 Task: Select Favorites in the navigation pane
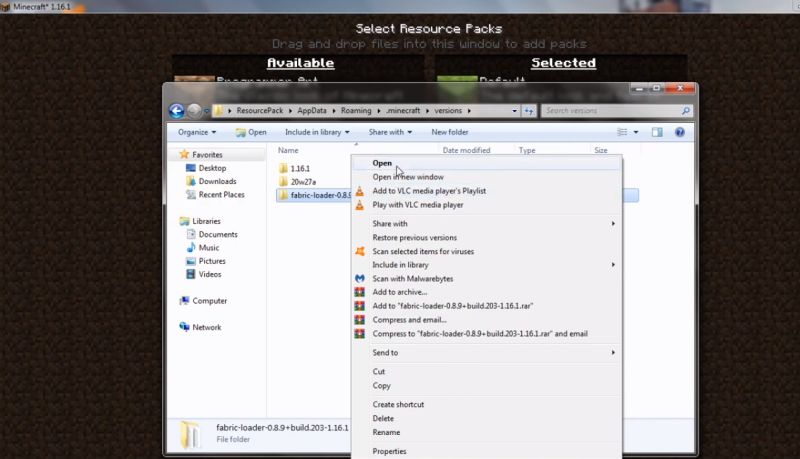tap(201, 155)
